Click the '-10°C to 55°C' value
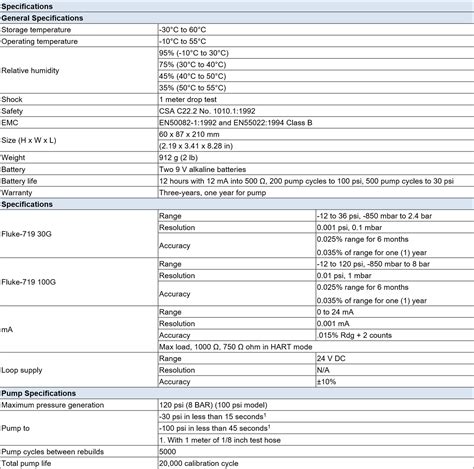 point(182,41)
